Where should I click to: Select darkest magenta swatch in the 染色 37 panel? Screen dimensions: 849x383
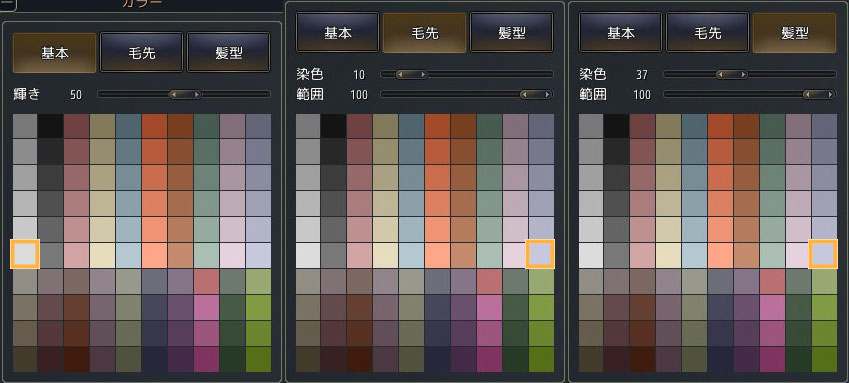(x=772, y=360)
